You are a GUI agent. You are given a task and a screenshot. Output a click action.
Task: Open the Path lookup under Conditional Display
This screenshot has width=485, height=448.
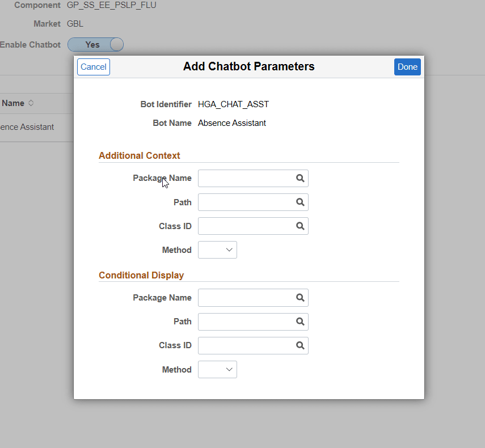[300, 322]
